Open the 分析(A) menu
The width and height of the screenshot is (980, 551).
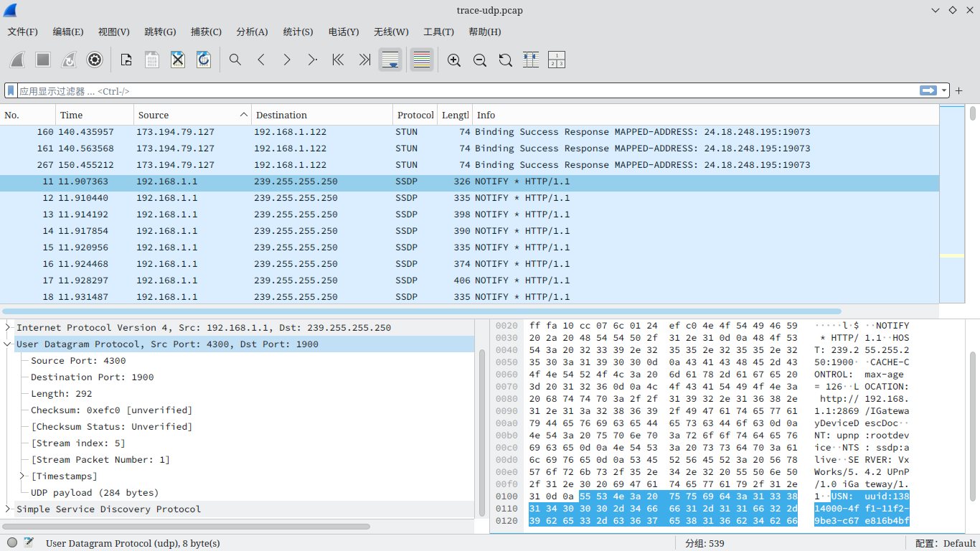252,32
